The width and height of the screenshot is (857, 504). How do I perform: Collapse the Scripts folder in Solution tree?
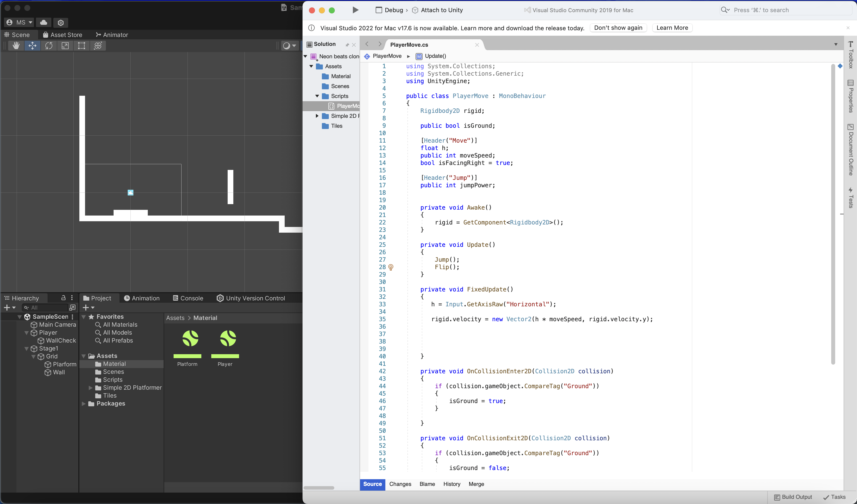pyautogui.click(x=317, y=96)
